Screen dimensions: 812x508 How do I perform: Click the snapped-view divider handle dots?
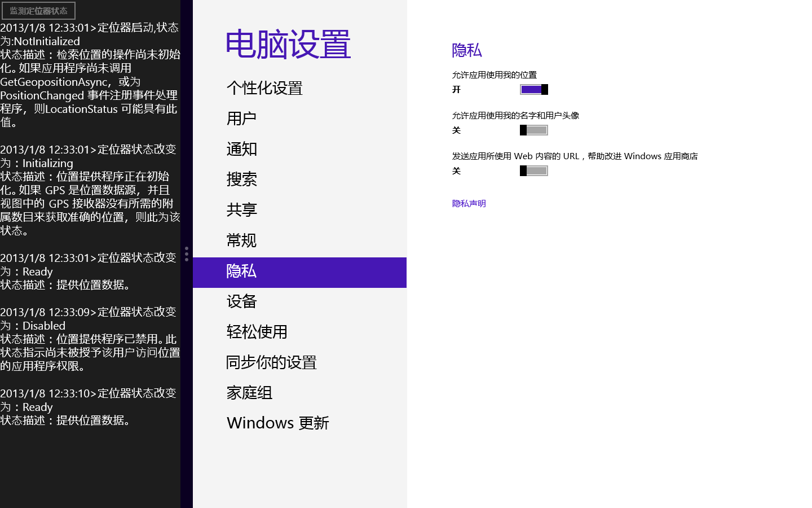[x=187, y=253]
